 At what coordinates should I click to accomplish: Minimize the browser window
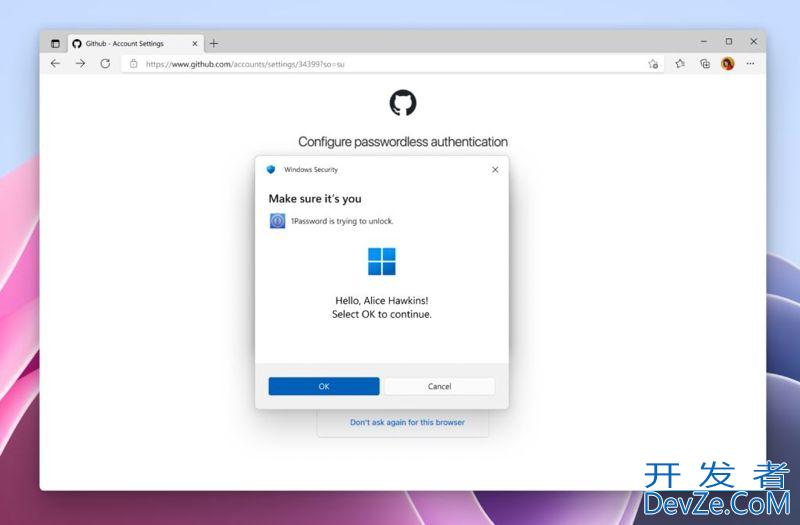[704, 41]
